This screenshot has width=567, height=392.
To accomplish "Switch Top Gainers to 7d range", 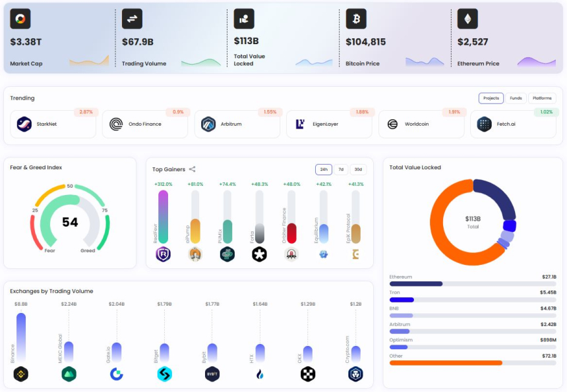I will tap(341, 169).
